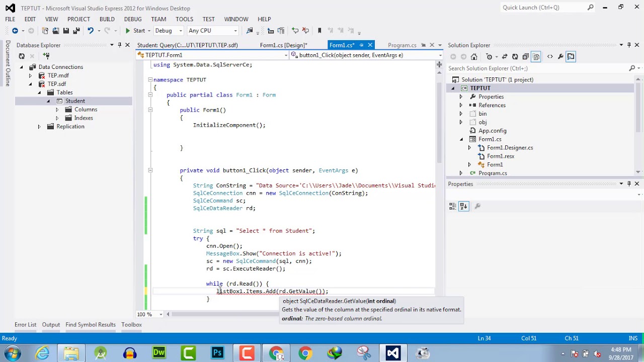Collapse the Tables node in Database Explorer
644x362 pixels.
coord(39,93)
